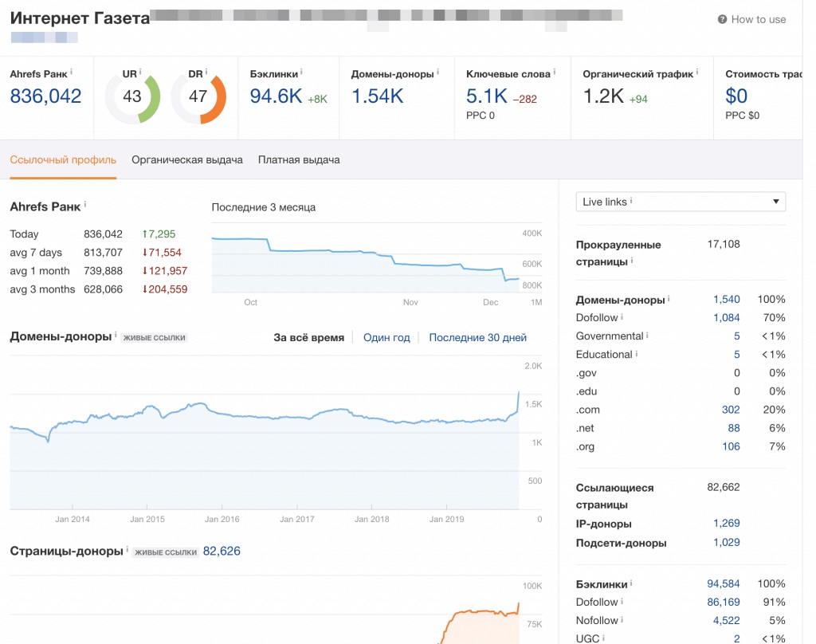
Task: Click info icon by sidebar Бэклинки row
Action: (631, 583)
